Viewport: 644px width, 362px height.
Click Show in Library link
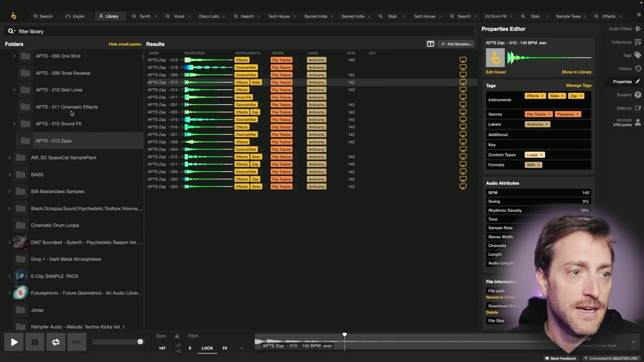pos(577,72)
